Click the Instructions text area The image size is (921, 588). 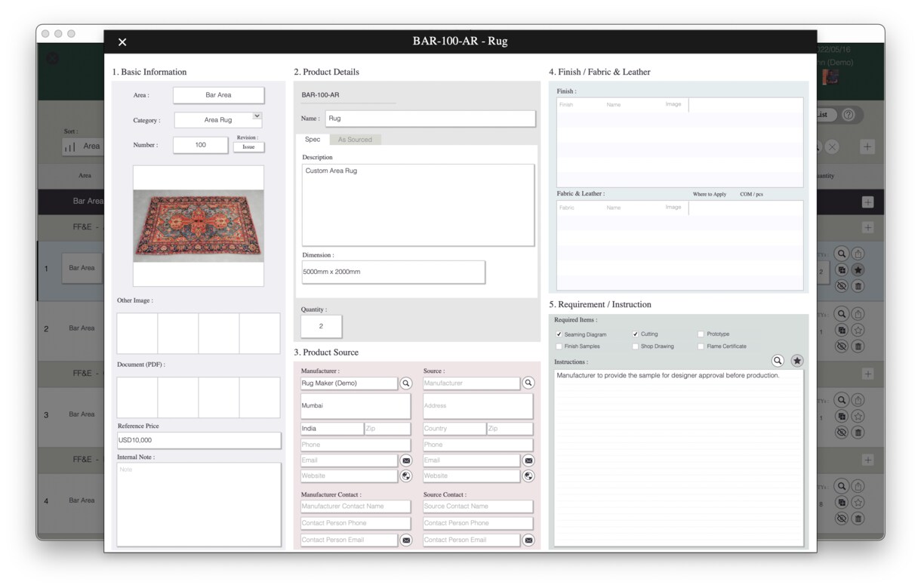point(679,457)
